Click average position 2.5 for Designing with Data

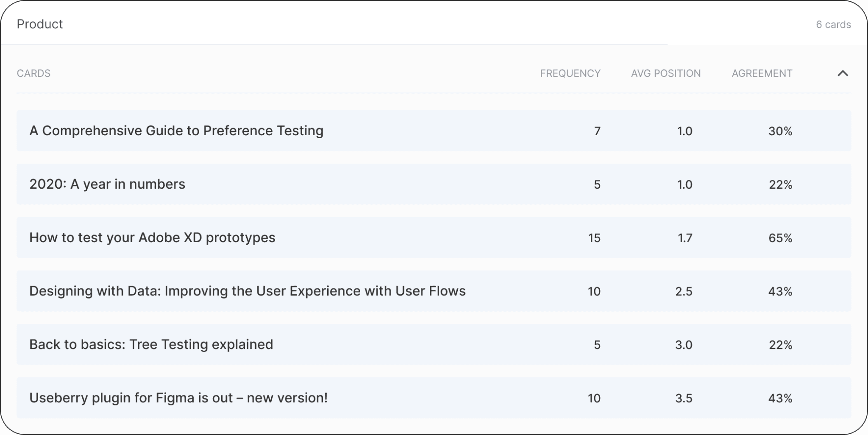click(x=684, y=291)
